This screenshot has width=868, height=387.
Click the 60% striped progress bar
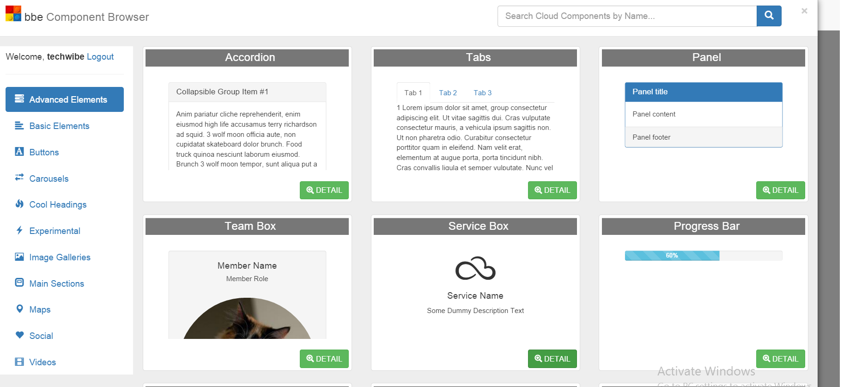tap(672, 255)
